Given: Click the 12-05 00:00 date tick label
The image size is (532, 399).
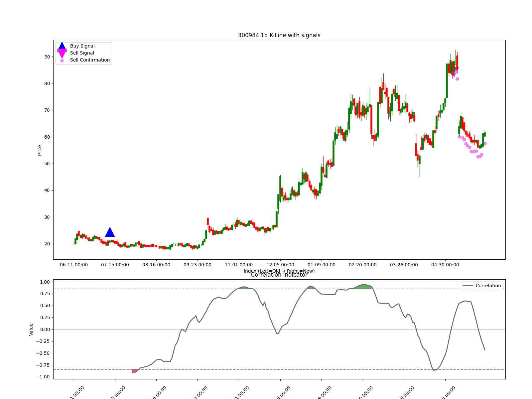Looking at the screenshot, I should [x=280, y=265].
